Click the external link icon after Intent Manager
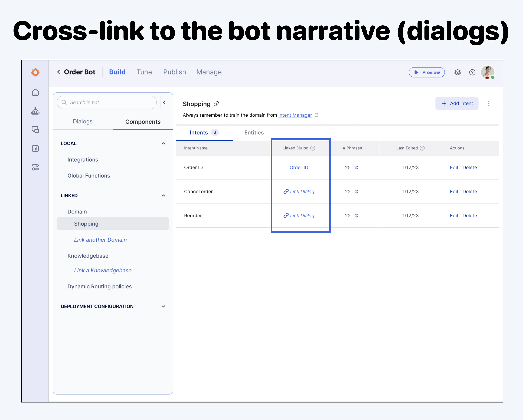 click(x=317, y=115)
